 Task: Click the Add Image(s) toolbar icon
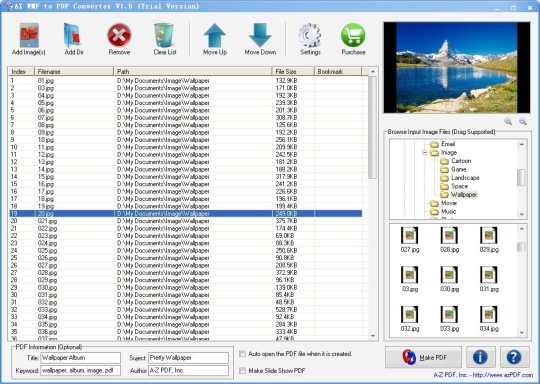tap(29, 35)
